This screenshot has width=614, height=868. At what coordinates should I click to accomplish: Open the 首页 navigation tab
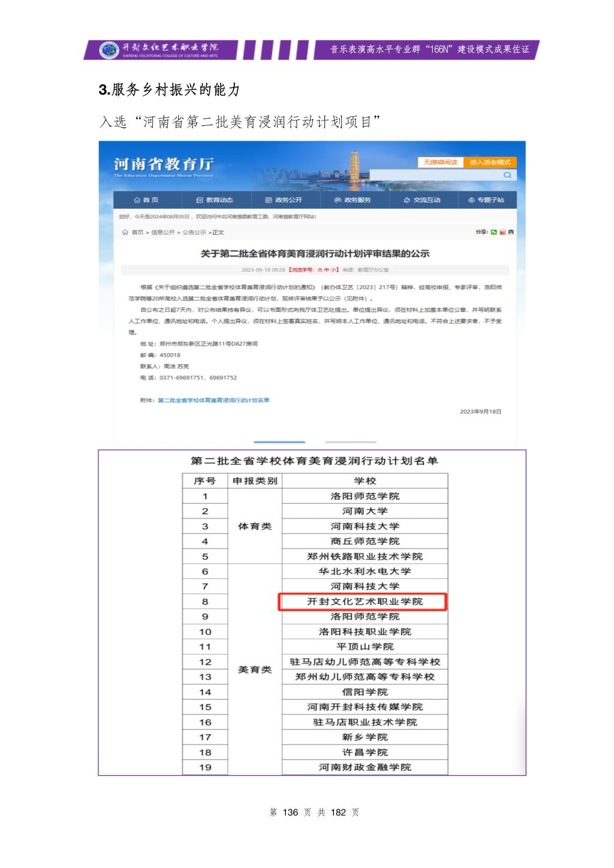(146, 200)
